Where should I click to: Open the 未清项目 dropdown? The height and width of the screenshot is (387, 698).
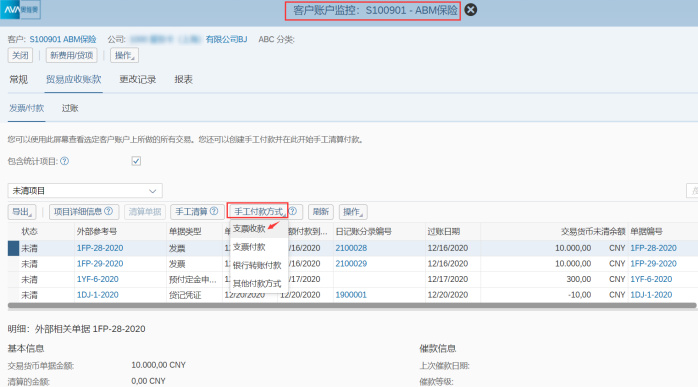click(85, 191)
